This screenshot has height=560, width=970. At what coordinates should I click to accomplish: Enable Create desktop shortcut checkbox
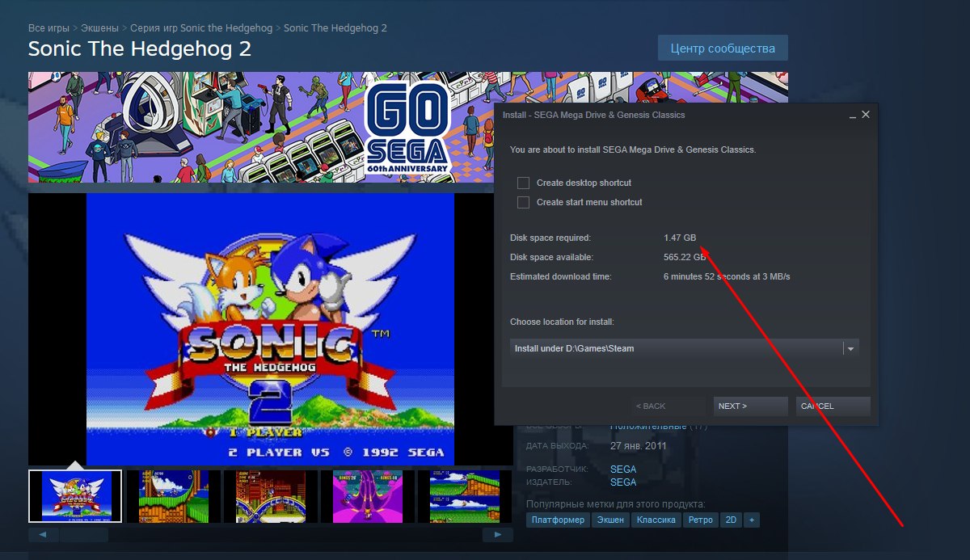click(x=523, y=183)
